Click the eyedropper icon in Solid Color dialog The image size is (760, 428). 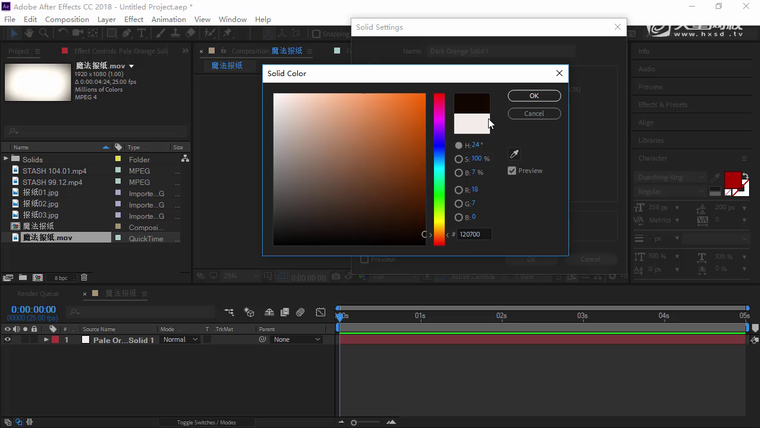(514, 155)
